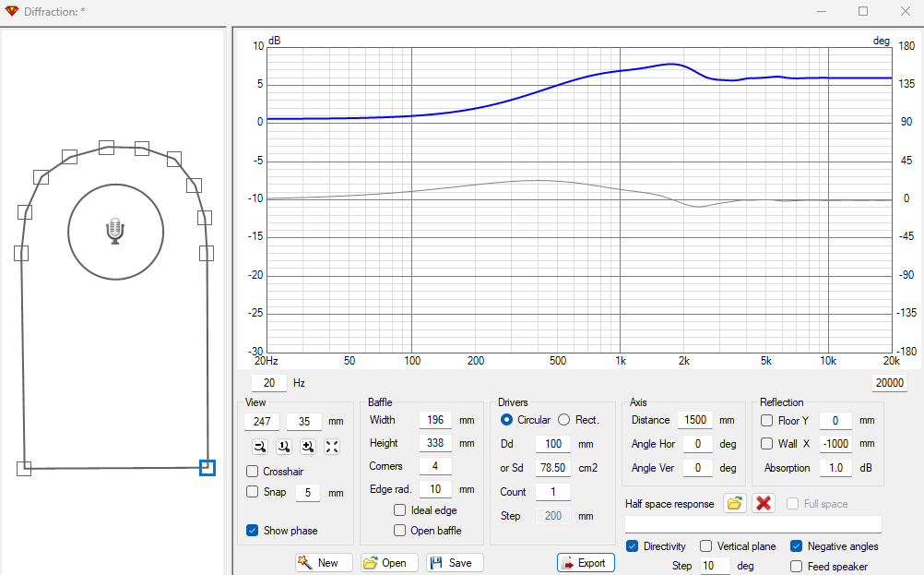
Task: Click the Edge rad. 10 field
Action: point(435,489)
